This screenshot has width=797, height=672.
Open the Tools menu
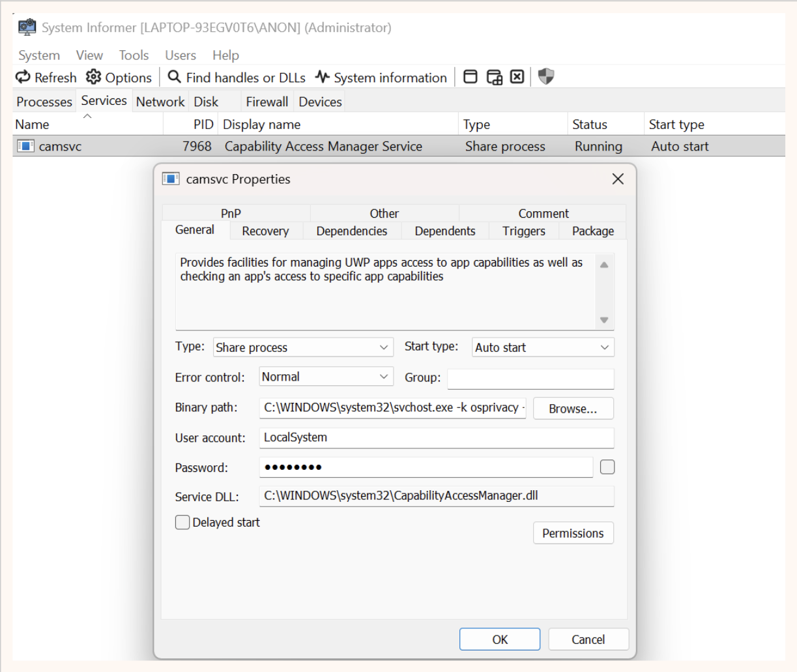tap(134, 55)
